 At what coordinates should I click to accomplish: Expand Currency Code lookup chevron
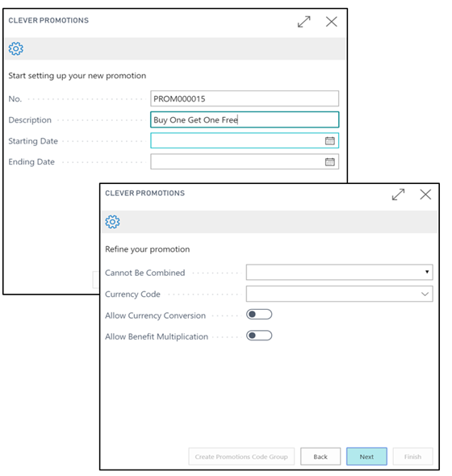tap(425, 294)
